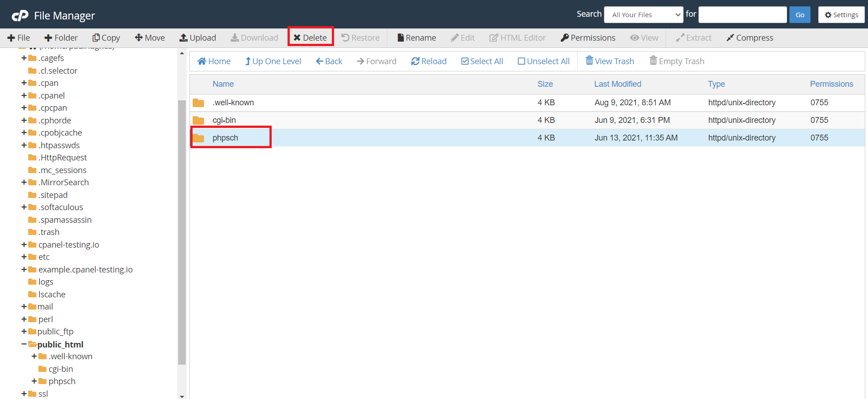868x399 pixels.
Task: Reload the file listing
Action: [x=429, y=61]
